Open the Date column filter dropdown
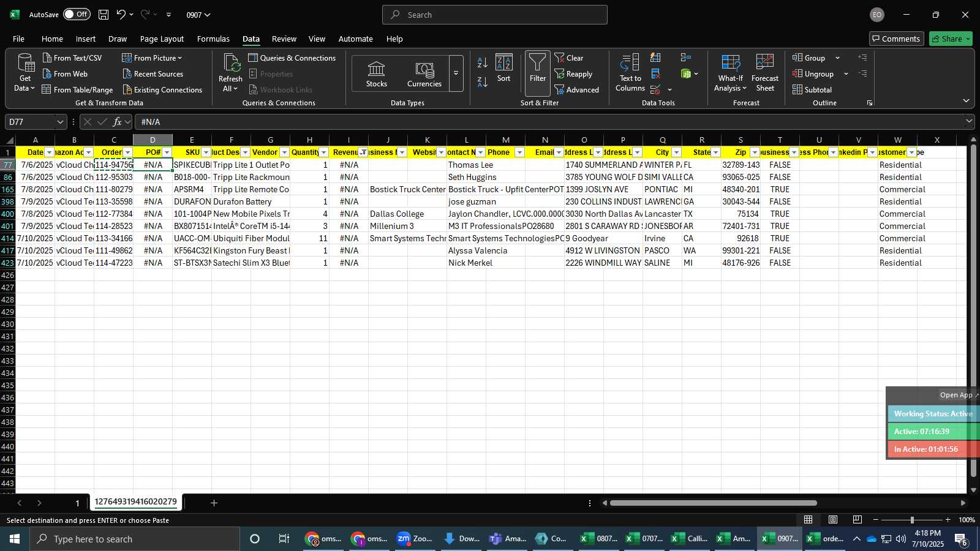Screen dimensions: 980x551 coord(50,152)
